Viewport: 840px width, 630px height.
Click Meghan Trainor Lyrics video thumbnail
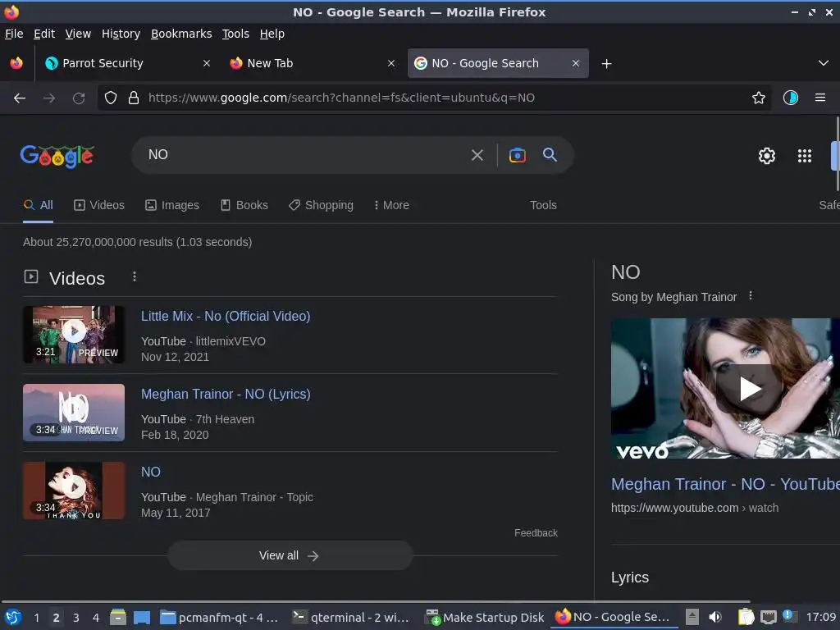[x=74, y=413]
